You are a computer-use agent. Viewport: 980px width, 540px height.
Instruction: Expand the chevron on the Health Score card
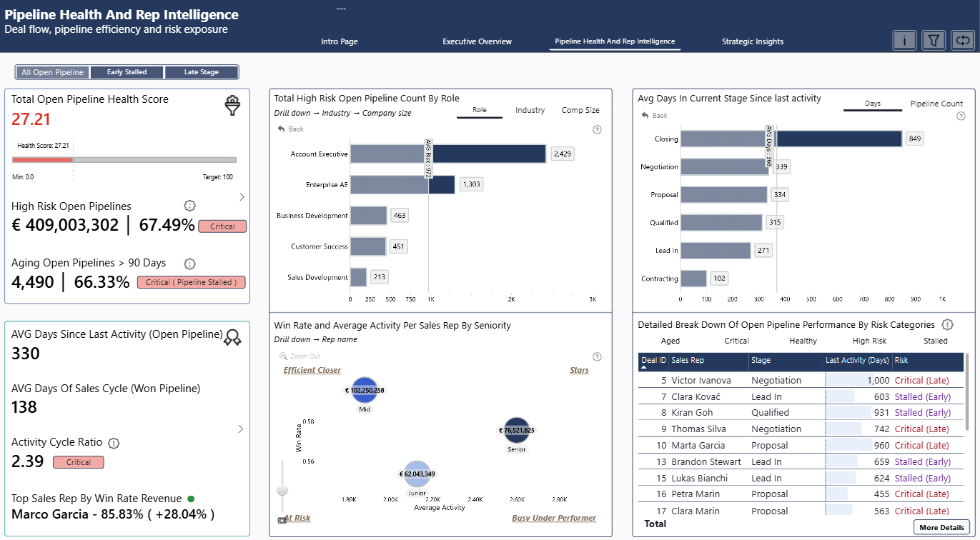pyautogui.click(x=242, y=196)
